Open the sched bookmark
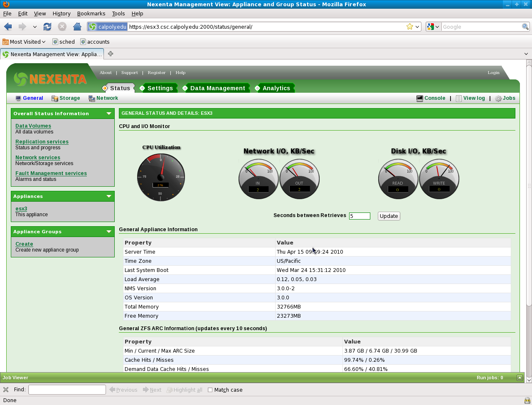Image resolution: width=532 pixels, height=405 pixels. point(64,42)
